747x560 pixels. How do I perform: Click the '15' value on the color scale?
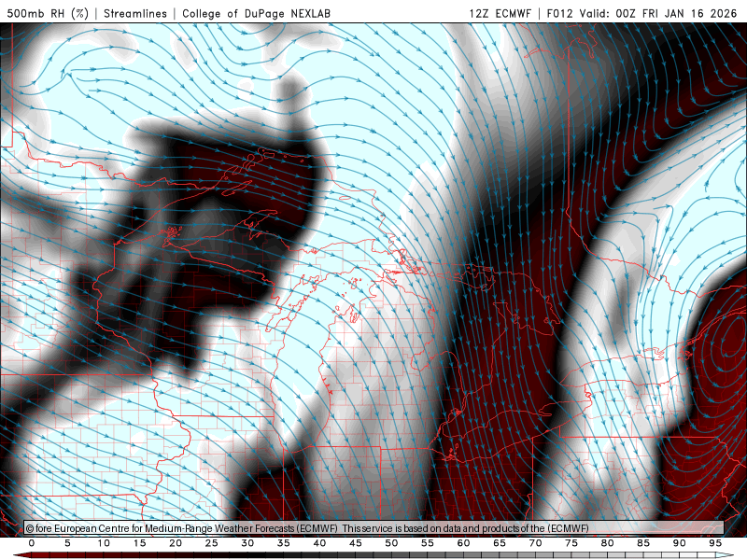coord(139,543)
